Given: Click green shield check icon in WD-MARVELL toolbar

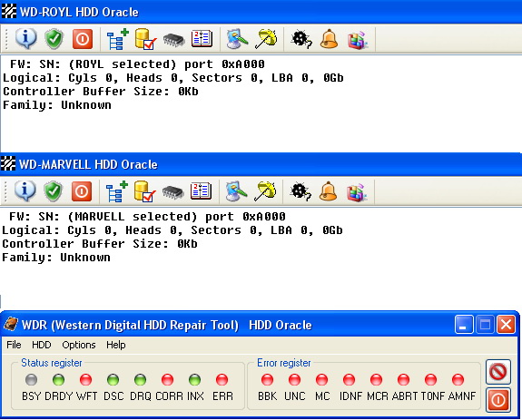Looking at the screenshot, I should click(x=53, y=191).
